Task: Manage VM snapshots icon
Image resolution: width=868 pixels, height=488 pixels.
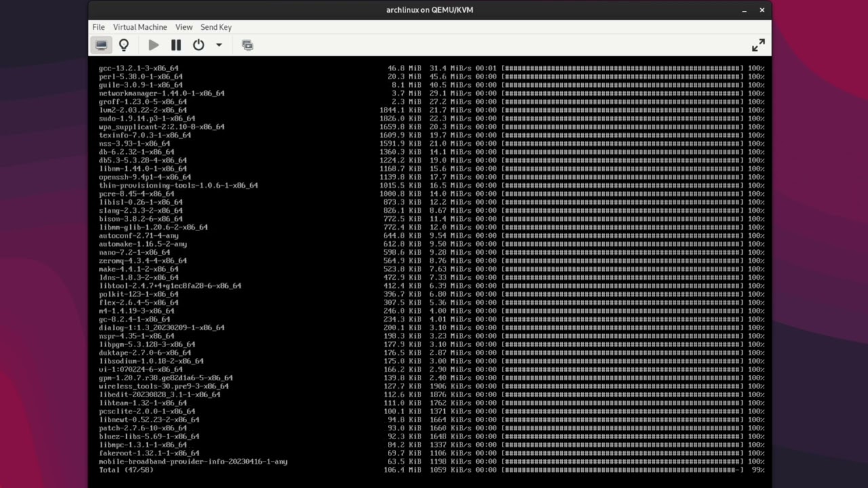Action: pos(248,45)
